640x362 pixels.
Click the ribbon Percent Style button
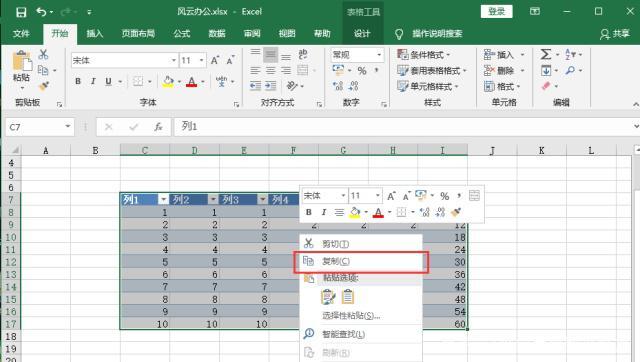362,71
